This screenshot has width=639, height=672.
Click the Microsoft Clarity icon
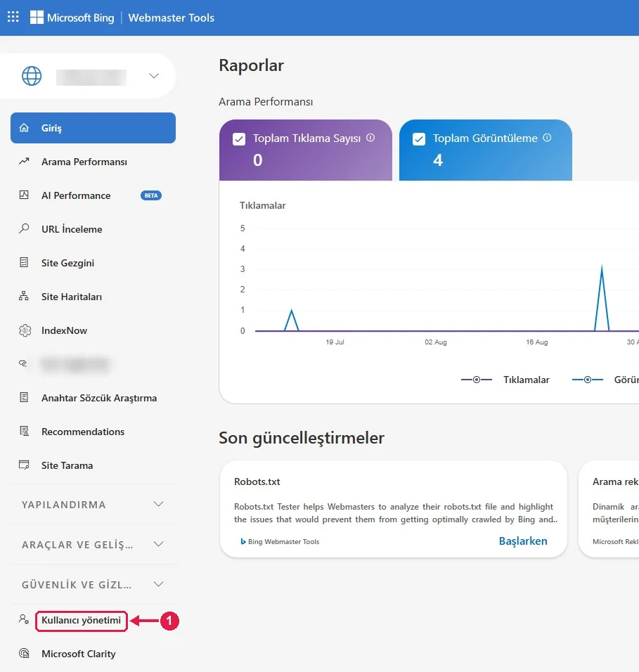coord(25,653)
